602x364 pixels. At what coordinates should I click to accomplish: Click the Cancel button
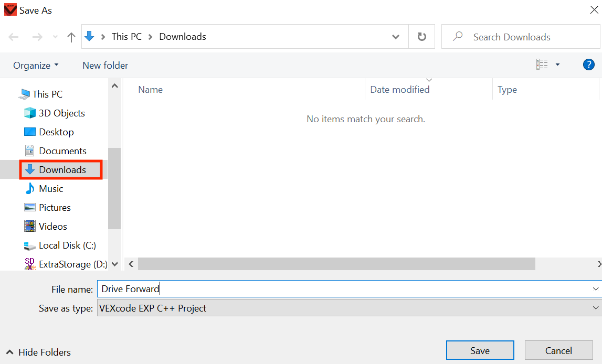(x=558, y=350)
